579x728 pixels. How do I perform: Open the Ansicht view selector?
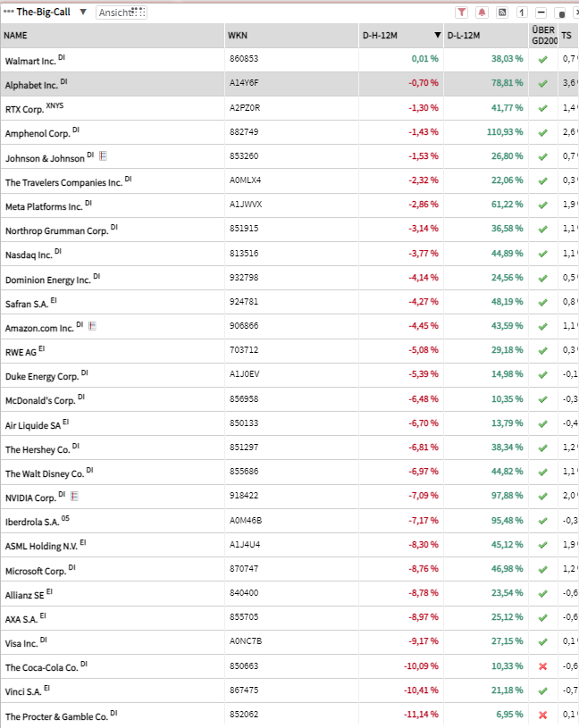point(120,13)
